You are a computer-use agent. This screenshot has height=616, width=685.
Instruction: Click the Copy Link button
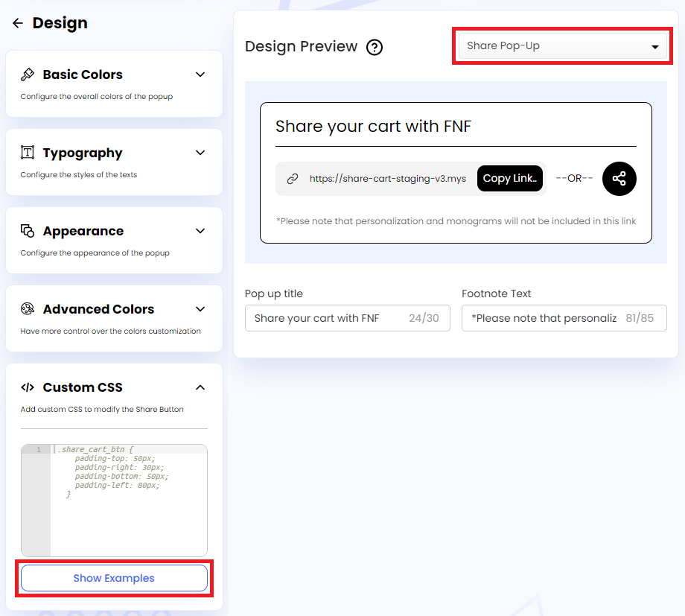tap(510, 178)
